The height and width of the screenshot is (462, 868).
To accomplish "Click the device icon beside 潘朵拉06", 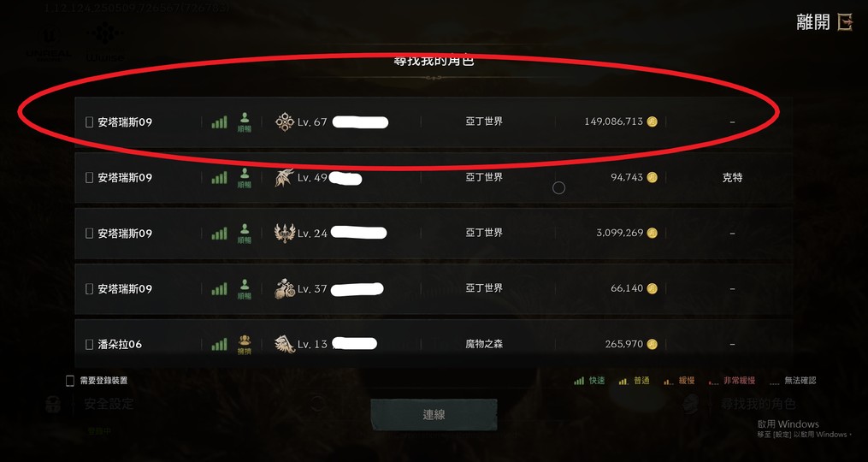I will [89, 344].
